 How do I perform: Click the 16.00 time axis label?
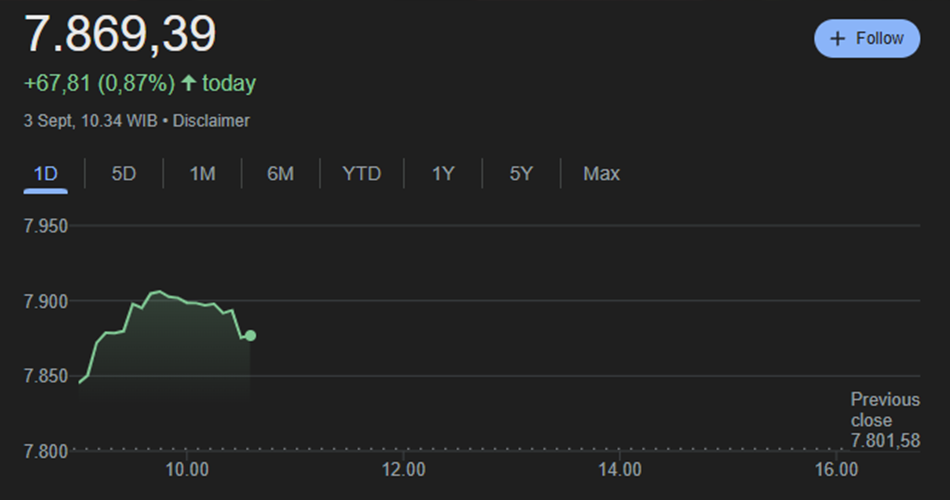pos(836,470)
